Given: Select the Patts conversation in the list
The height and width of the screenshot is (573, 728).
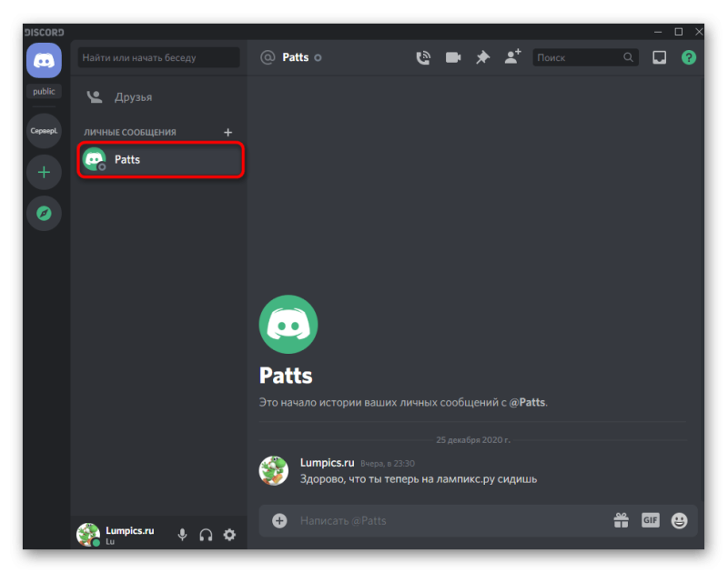Looking at the screenshot, I should pos(161,159).
